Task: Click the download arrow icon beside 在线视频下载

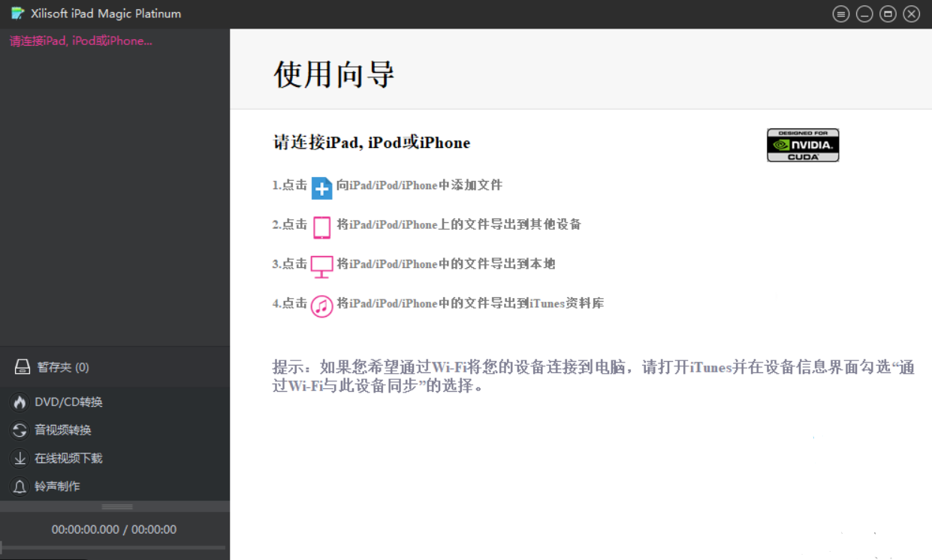Action: [x=20, y=459]
